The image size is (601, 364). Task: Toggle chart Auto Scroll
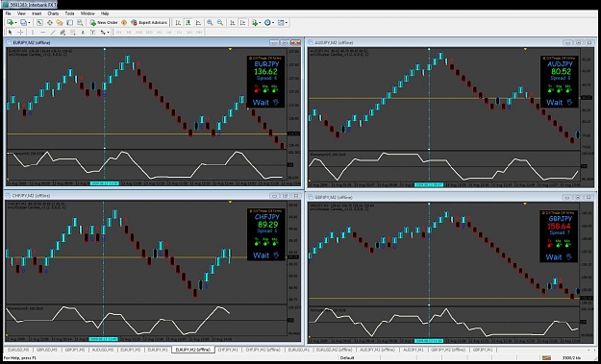[233, 23]
